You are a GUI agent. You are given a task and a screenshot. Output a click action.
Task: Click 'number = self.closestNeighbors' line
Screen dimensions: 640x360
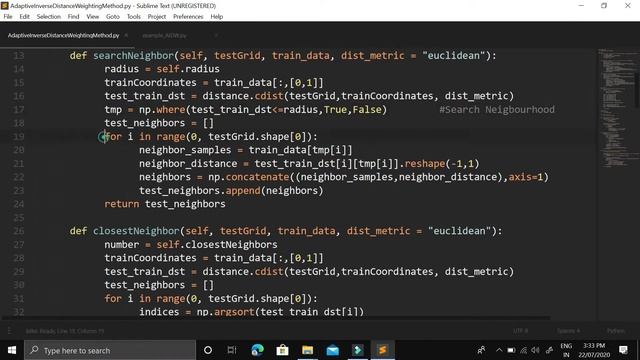pyautogui.click(x=191, y=244)
